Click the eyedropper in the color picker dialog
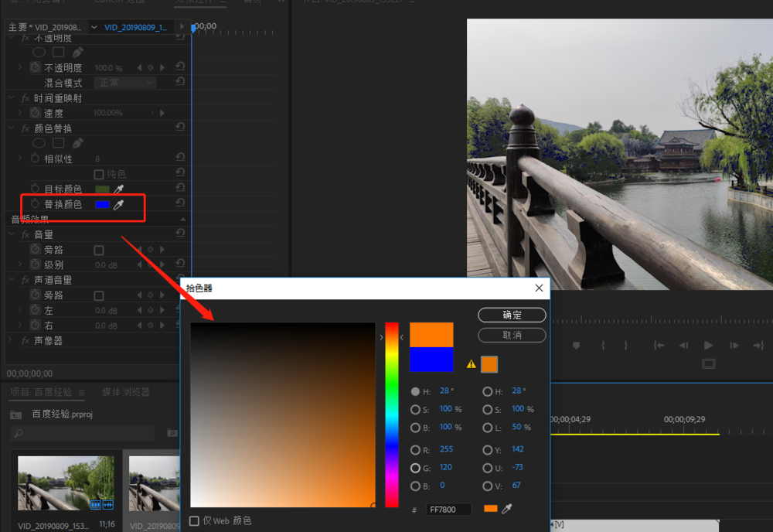Viewport: 773px width, 532px height. [507, 509]
